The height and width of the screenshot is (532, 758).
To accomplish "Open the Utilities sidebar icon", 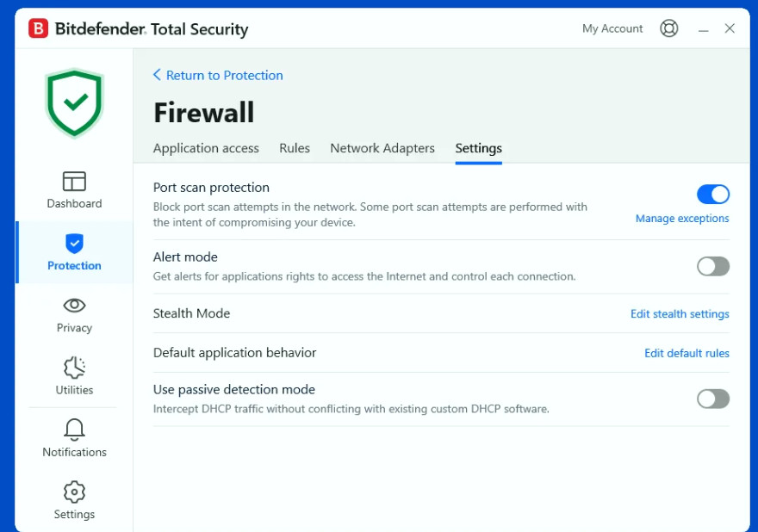I will pyautogui.click(x=74, y=368).
